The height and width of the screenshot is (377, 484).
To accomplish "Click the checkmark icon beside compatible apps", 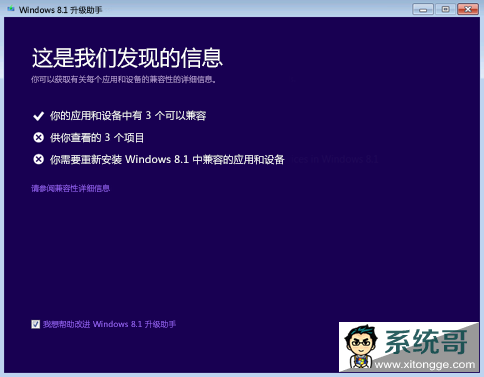I will pos(39,116).
